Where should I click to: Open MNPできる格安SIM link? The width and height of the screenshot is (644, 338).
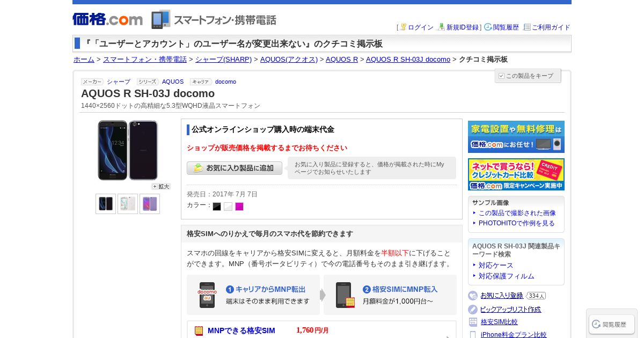pyautogui.click(x=241, y=330)
